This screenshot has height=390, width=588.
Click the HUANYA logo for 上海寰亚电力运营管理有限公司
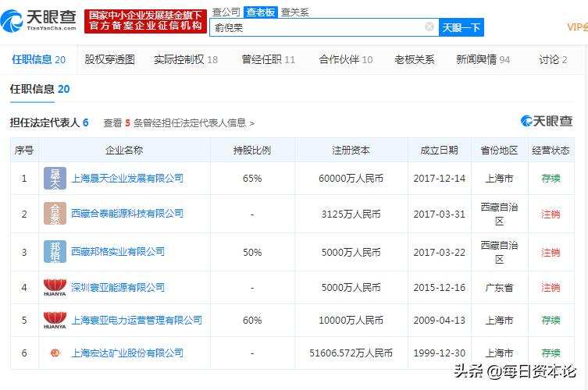55,320
